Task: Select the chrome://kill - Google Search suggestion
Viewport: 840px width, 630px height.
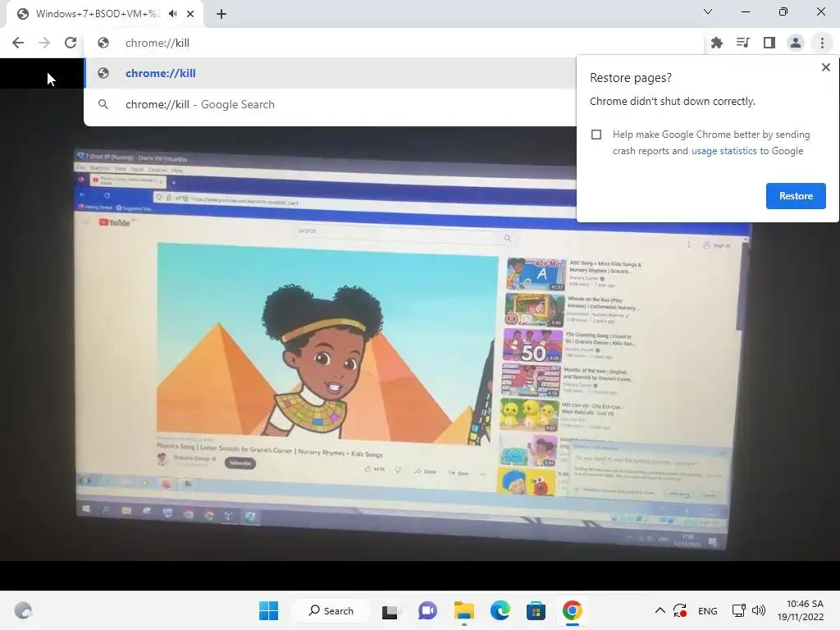Action: tap(331, 104)
